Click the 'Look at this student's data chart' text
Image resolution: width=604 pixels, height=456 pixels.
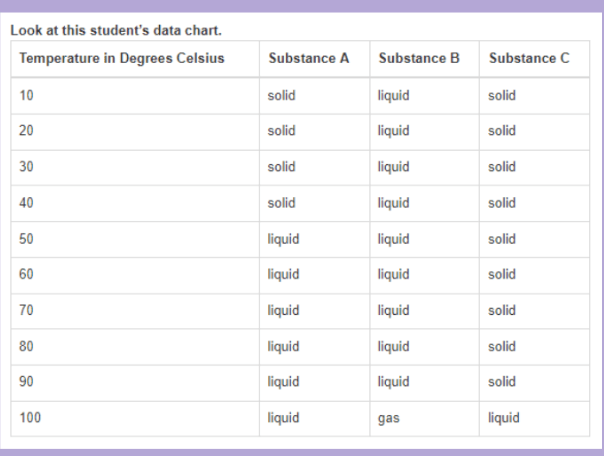tap(116, 30)
